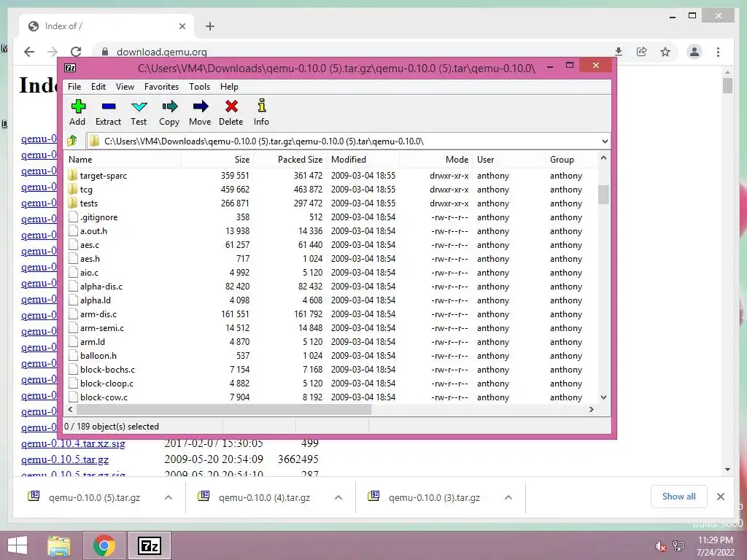Open a new Chrome tab

click(210, 26)
